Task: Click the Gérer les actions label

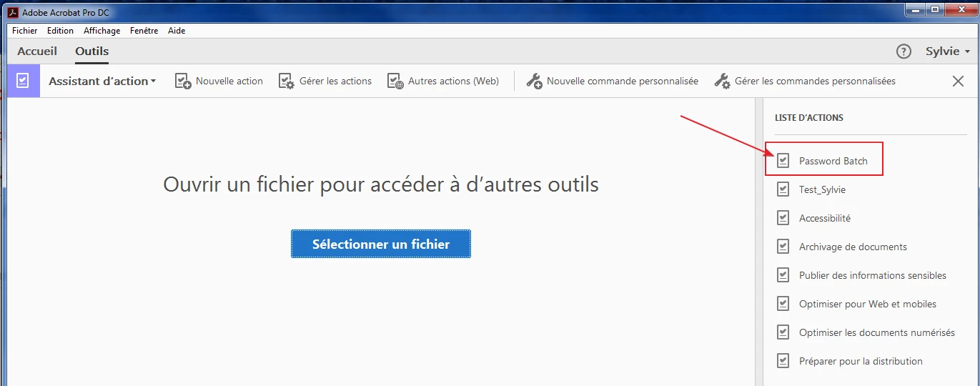Action: pos(335,81)
